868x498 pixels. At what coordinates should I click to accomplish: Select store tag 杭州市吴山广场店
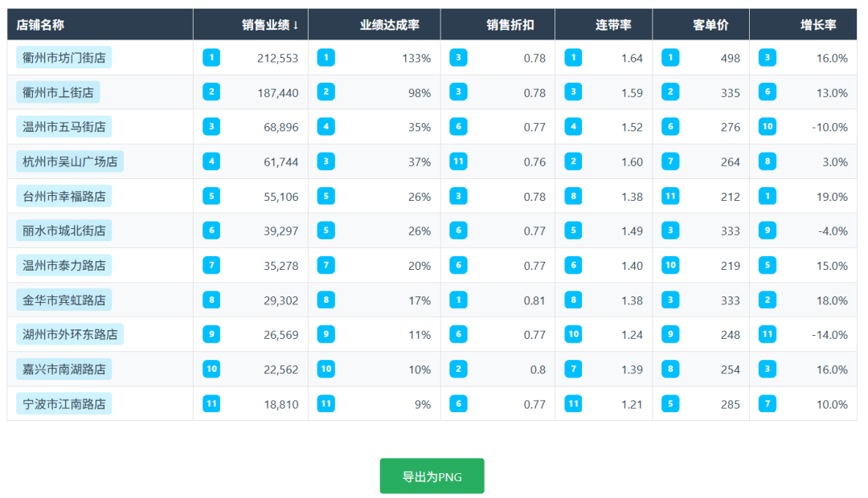click(x=70, y=161)
